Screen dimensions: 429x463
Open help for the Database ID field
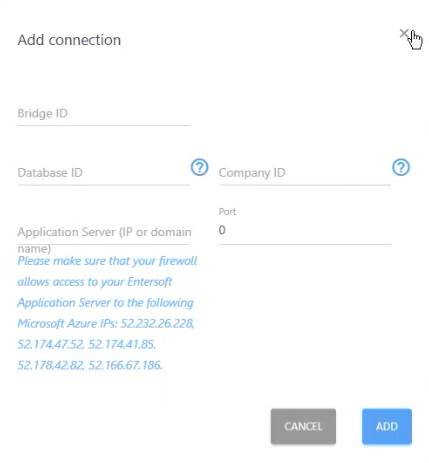coord(199,167)
